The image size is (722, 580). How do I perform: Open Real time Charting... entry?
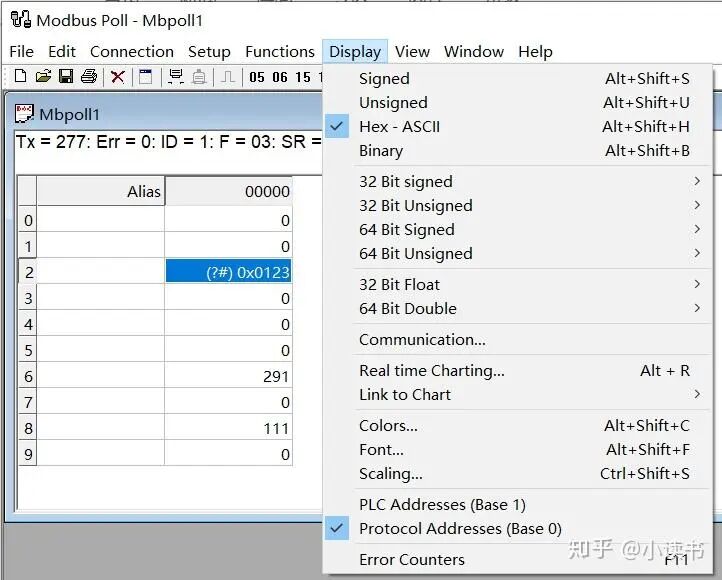[x=518, y=371]
